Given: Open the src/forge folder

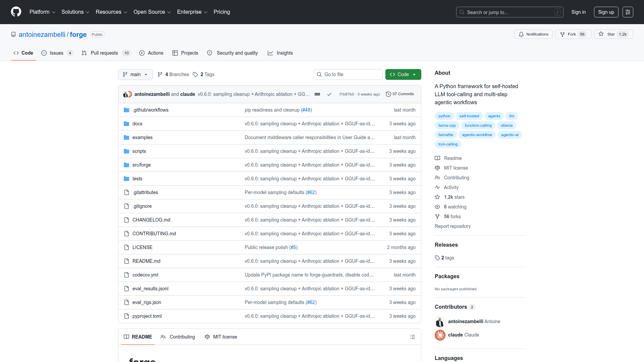Looking at the screenshot, I should [x=142, y=165].
